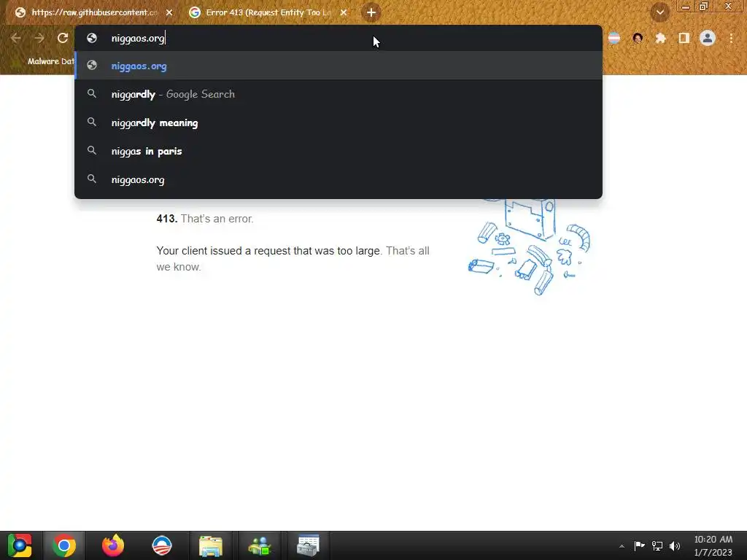Screen dimensions: 747x560
Task: Click the globe icon in the address bar
Action: [92, 38]
